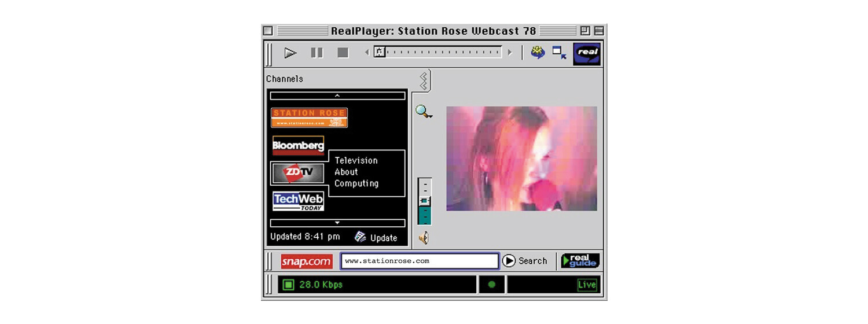
Task: Start playback with the Play button
Action: [290, 53]
